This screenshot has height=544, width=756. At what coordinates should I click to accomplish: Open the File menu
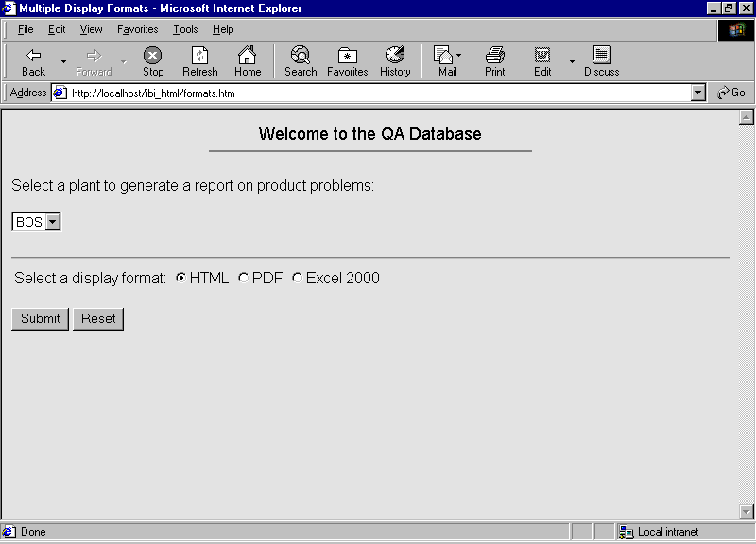tap(26, 29)
